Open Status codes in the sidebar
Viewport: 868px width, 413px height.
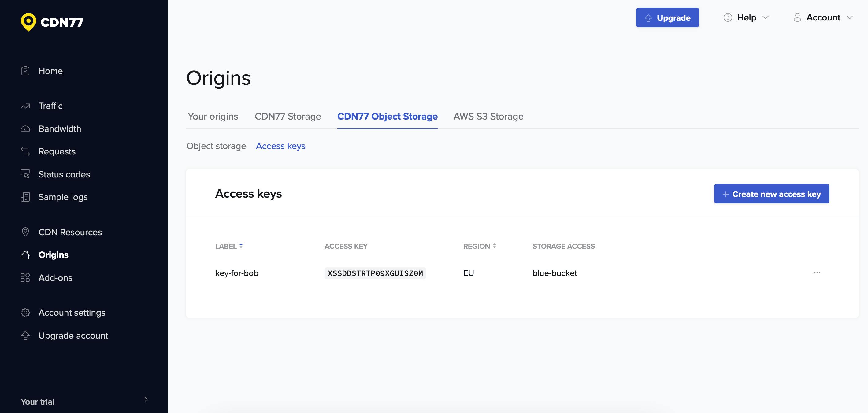[64, 174]
